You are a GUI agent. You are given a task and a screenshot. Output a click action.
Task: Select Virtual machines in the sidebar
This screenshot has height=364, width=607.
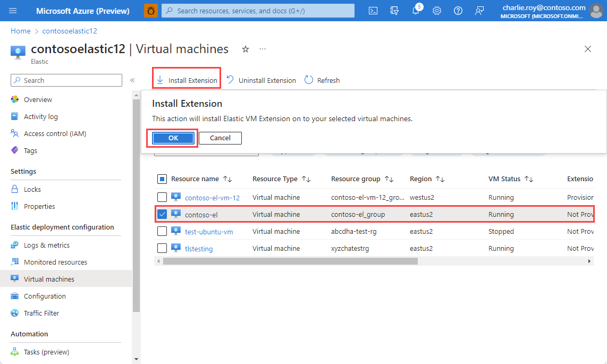[x=66, y=279]
